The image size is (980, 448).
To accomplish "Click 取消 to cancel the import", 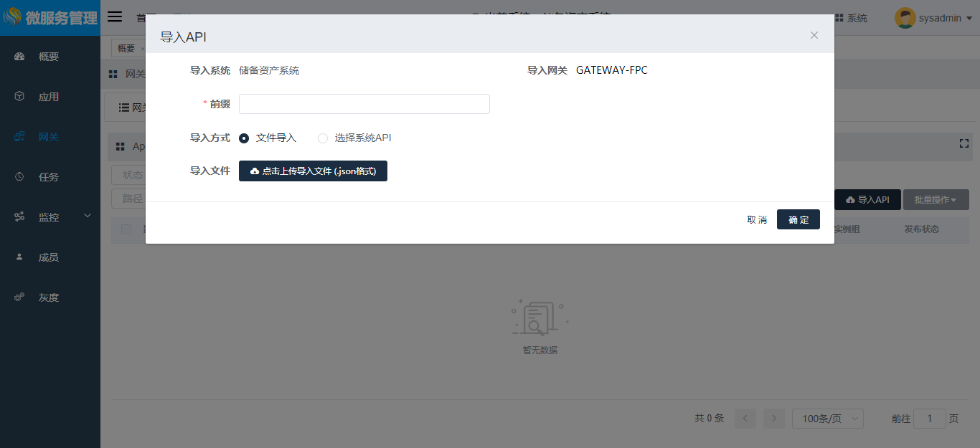I will [x=757, y=220].
